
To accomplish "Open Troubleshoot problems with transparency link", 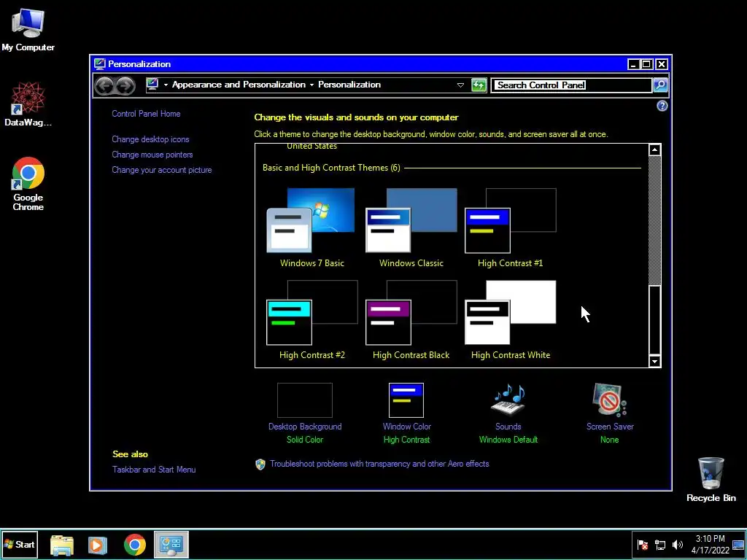I will click(379, 464).
